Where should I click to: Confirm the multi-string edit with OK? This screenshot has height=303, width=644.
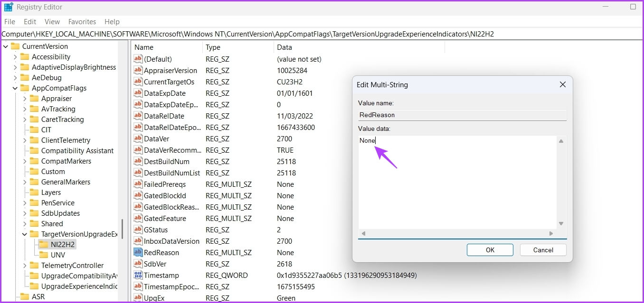pyautogui.click(x=490, y=250)
